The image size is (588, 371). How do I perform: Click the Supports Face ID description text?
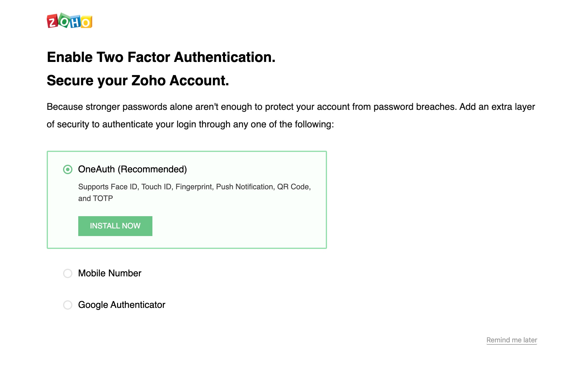pyautogui.click(x=194, y=193)
